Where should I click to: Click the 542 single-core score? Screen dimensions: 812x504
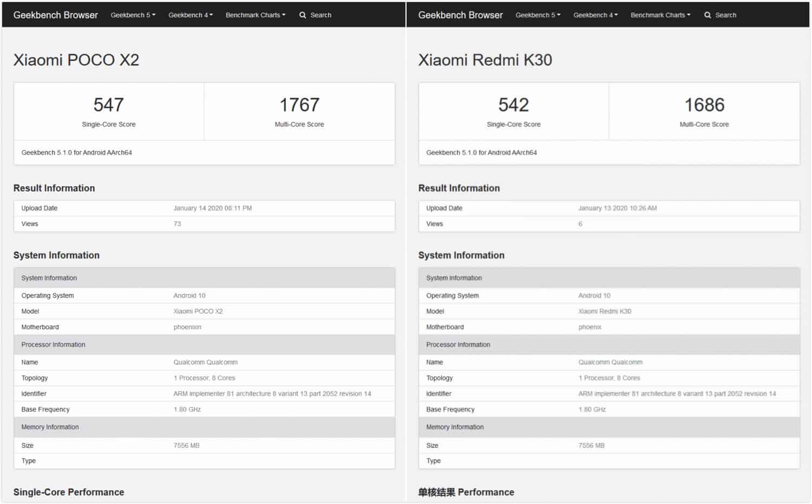514,104
